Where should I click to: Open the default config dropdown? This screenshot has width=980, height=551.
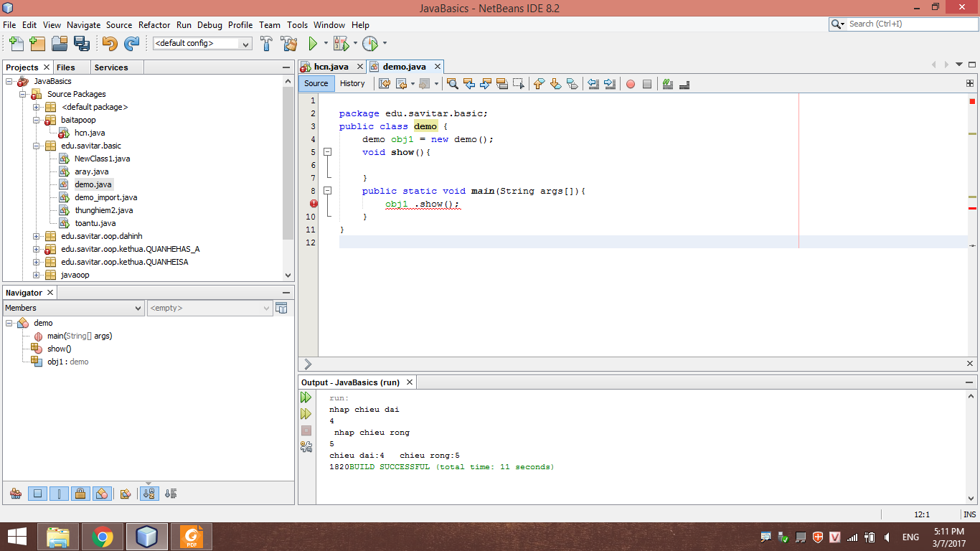click(x=202, y=44)
